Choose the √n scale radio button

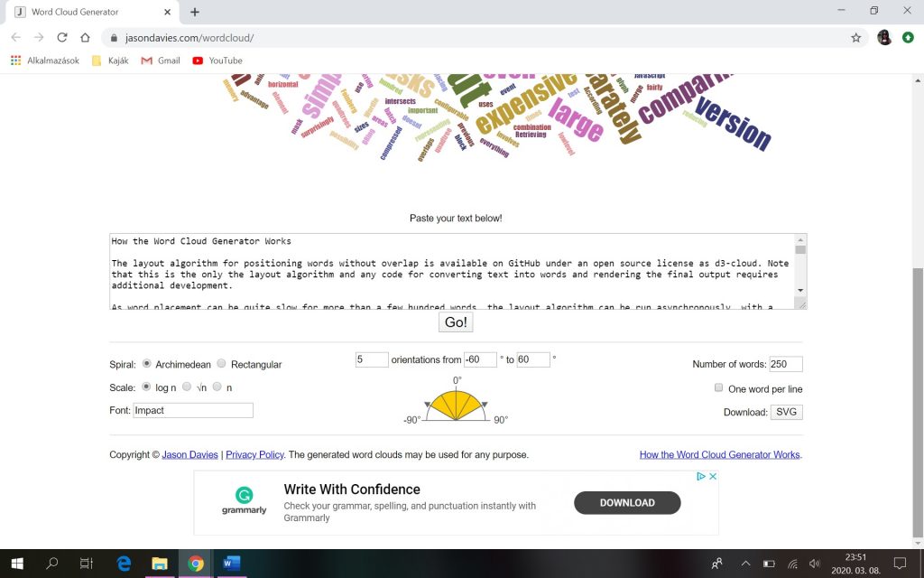(187, 387)
